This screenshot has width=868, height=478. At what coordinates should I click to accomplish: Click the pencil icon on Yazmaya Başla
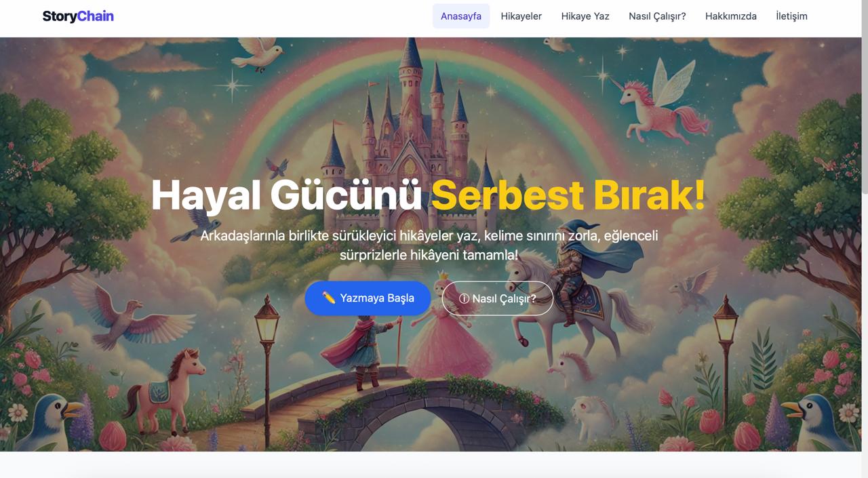click(x=329, y=298)
